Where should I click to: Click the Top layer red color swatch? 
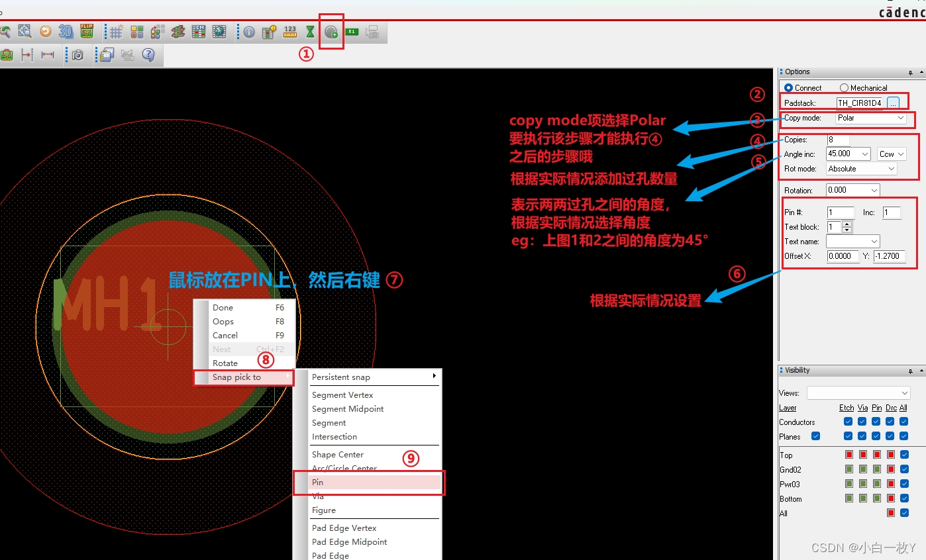coord(849,455)
